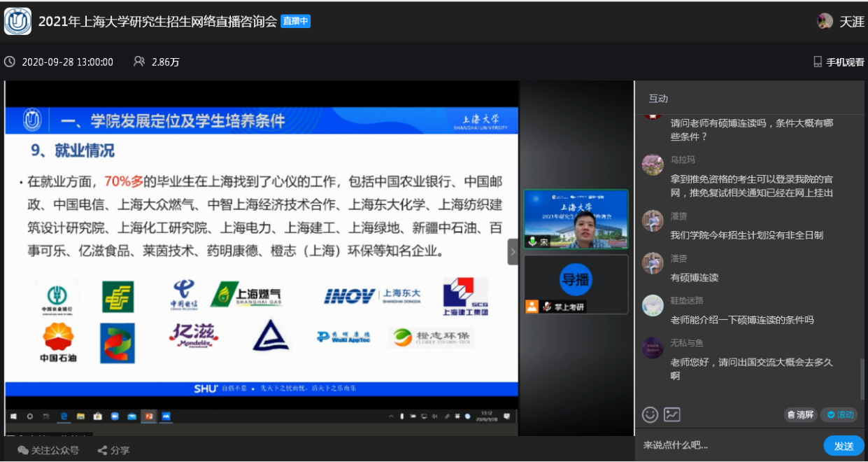Viewport: 868px width, 462px height.
Task: Click message 我们学院今年招生计划没有非全日制
Action: 747,235
